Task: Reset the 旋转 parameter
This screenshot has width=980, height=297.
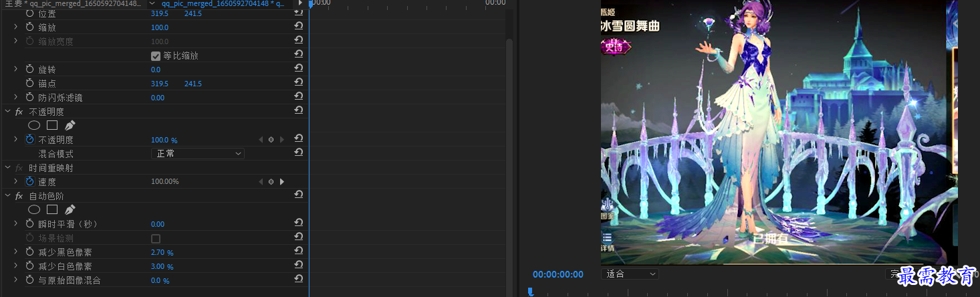Action: [x=299, y=69]
